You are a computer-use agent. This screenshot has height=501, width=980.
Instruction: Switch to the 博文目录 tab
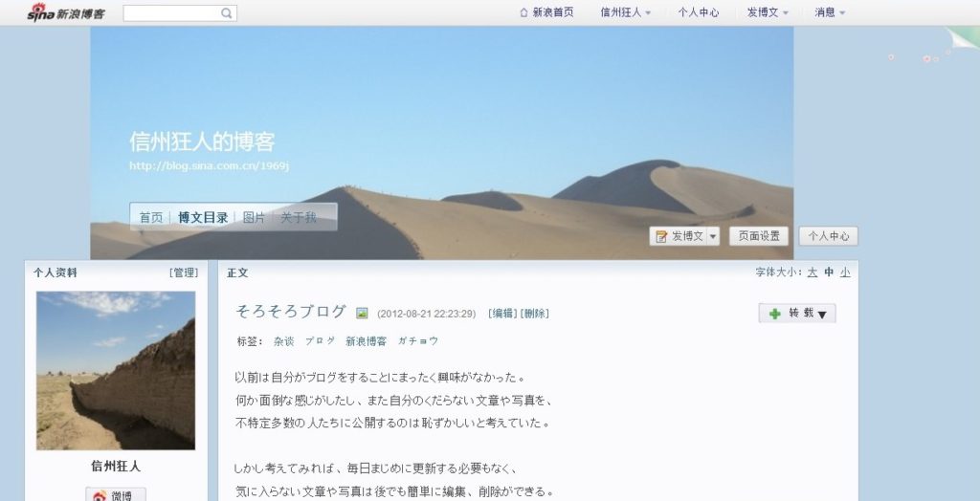click(203, 217)
